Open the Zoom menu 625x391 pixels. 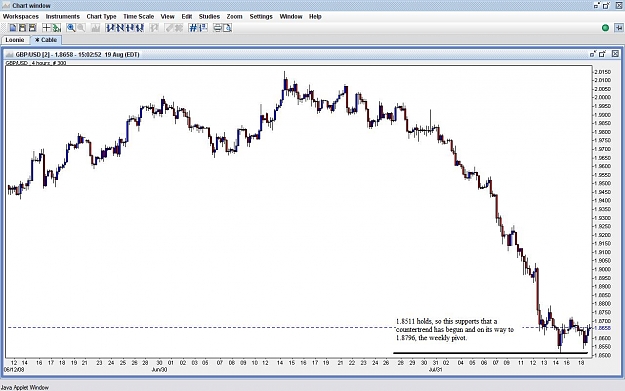click(x=234, y=16)
